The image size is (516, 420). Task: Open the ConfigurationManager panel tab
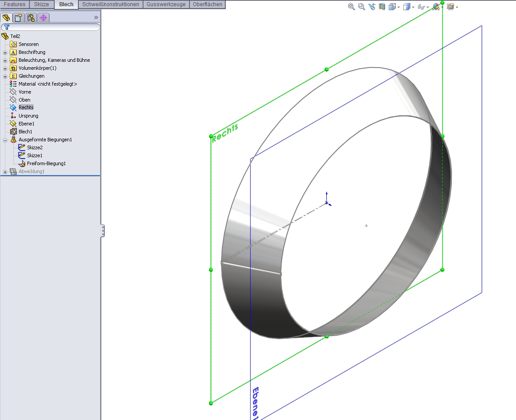click(x=31, y=18)
